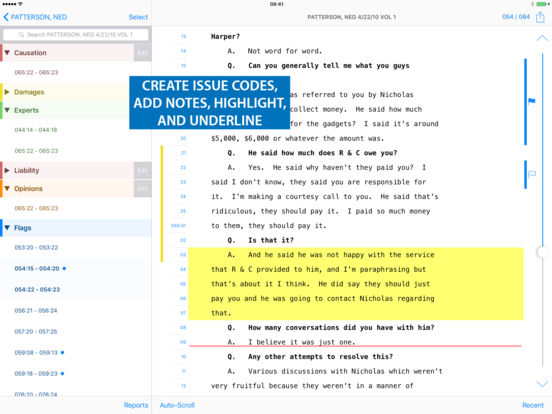Click the search magnifier icon
This screenshot has height=414, width=552.
pyautogui.click(x=21, y=34)
